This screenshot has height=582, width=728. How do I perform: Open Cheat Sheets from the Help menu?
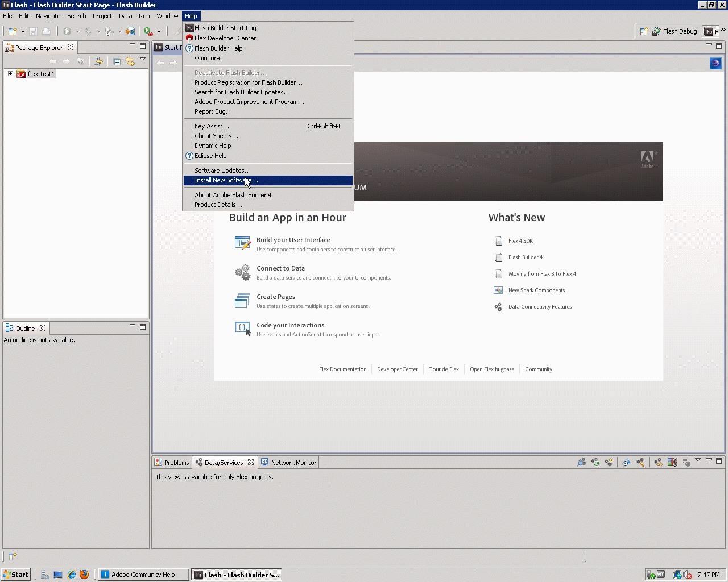(x=268, y=136)
